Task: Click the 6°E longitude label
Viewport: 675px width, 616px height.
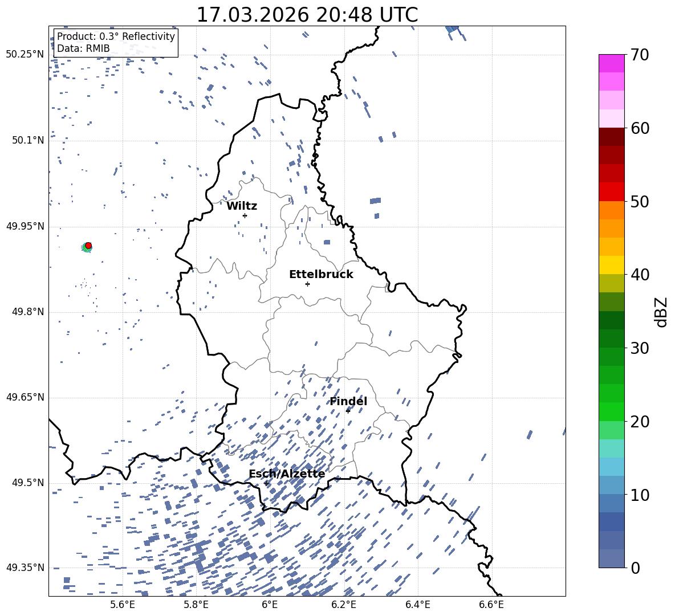Action: (270, 605)
